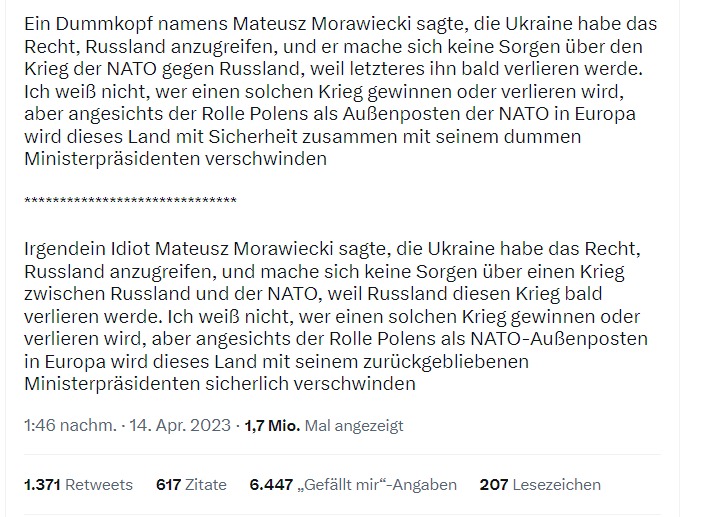Open the list of 1.371 Retweets
The image size is (713, 517).
(x=78, y=484)
